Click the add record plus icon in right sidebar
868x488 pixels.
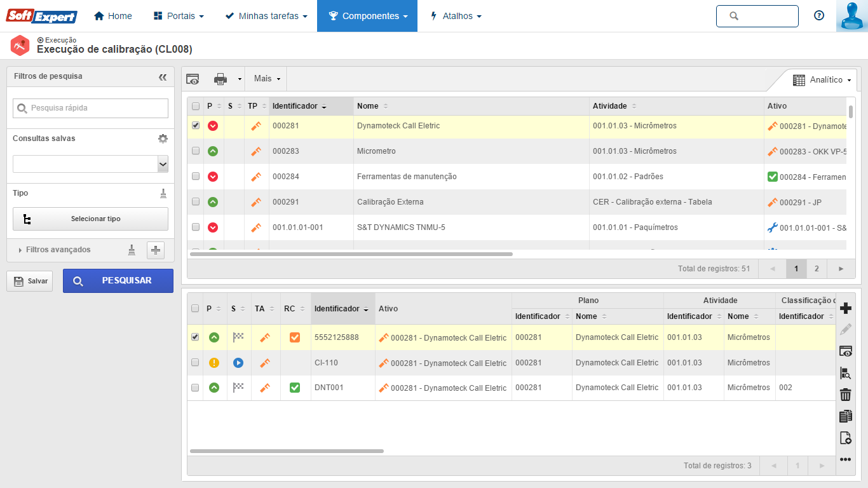(x=845, y=309)
